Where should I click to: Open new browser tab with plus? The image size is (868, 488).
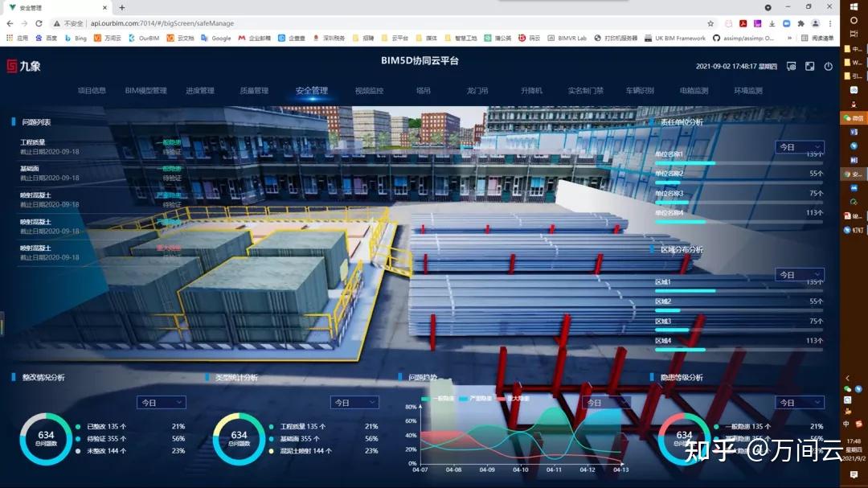click(x=122, y=8)
